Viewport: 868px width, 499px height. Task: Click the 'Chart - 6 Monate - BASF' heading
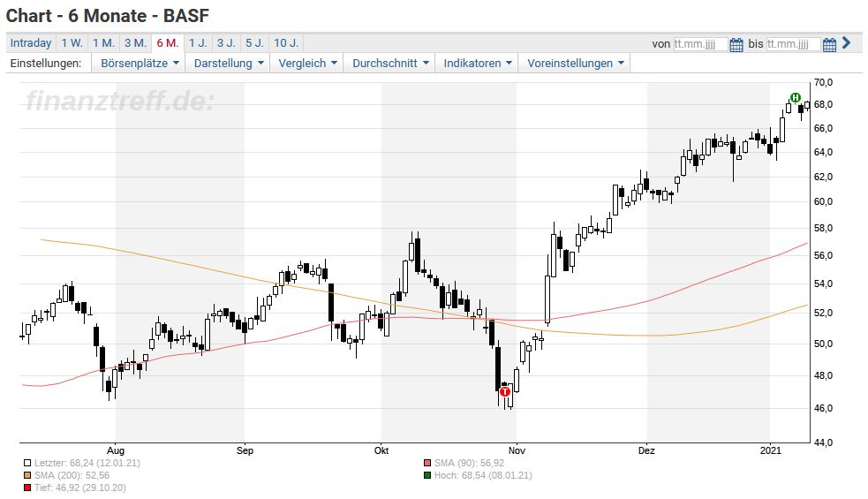click(108, 16)
